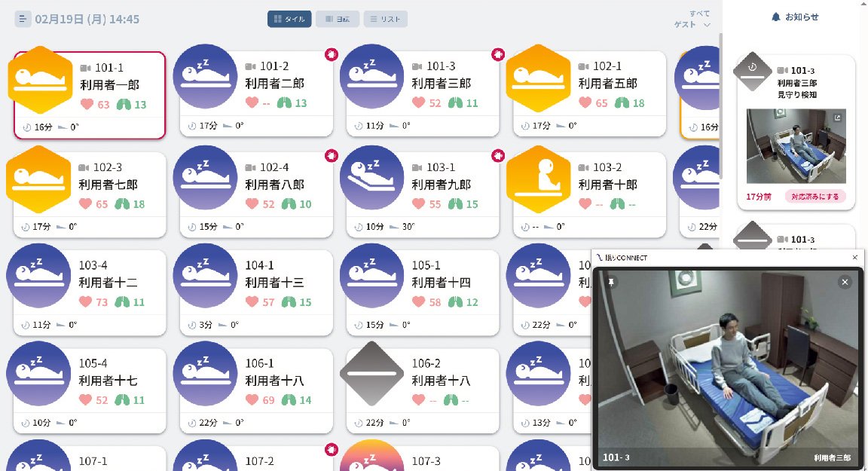
Task: Click the off-bed gray diamond icon for 106-2
Action: [373, 374]
